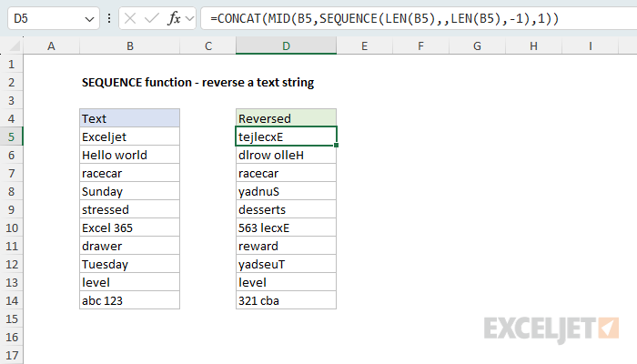Image resolution: width=637 pixels, height=364 pixels.
Task: Select cell containing 'Sunday'
Action: 129,191
